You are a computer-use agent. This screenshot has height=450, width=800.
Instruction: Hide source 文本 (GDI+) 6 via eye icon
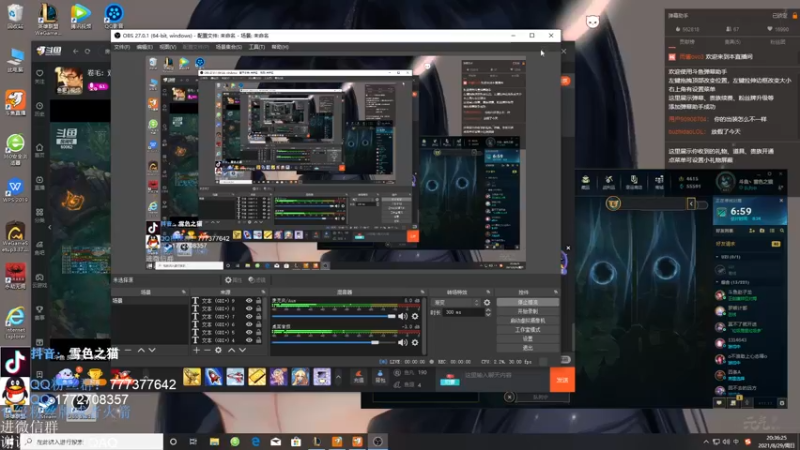tap(249, 324)
